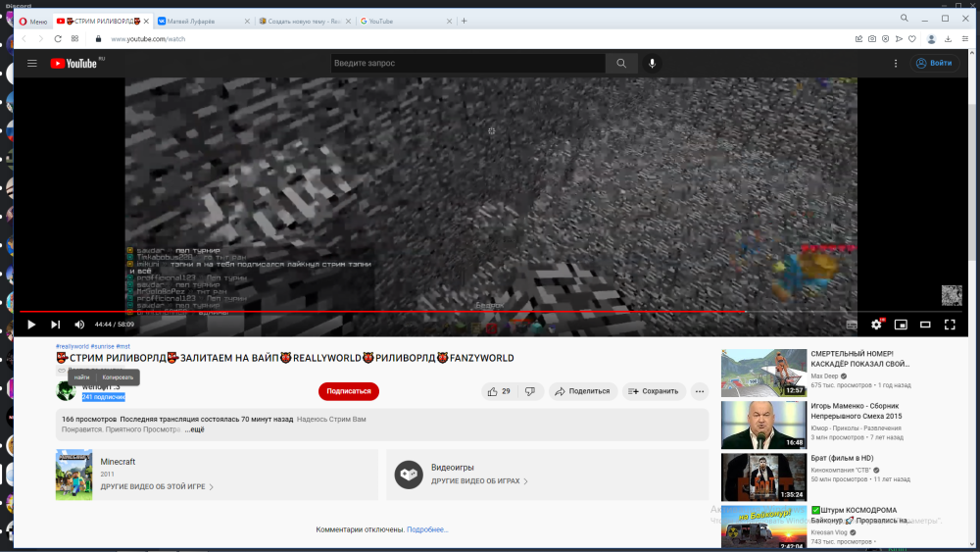Open СМЕРТЕЛЬНЫЙ НОМЕР video thumbnail

[x=763, y=374]
